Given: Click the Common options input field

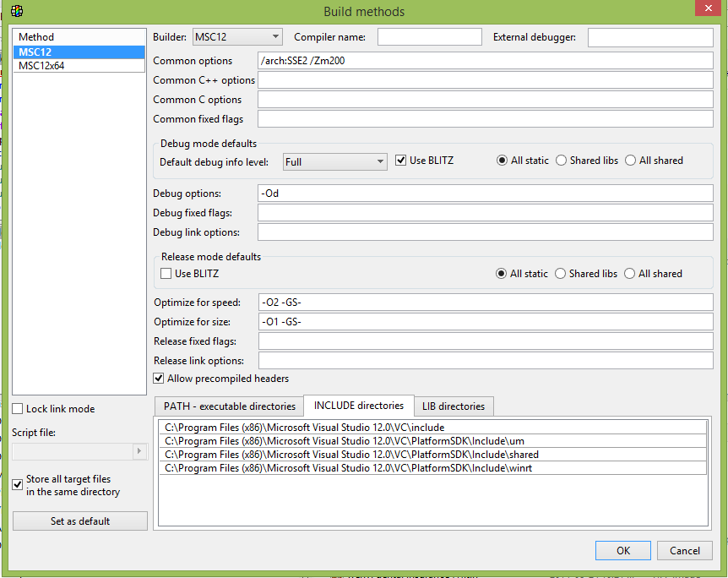Looking at the screenshot, I should pyautogui.click(x=486, y=61).
